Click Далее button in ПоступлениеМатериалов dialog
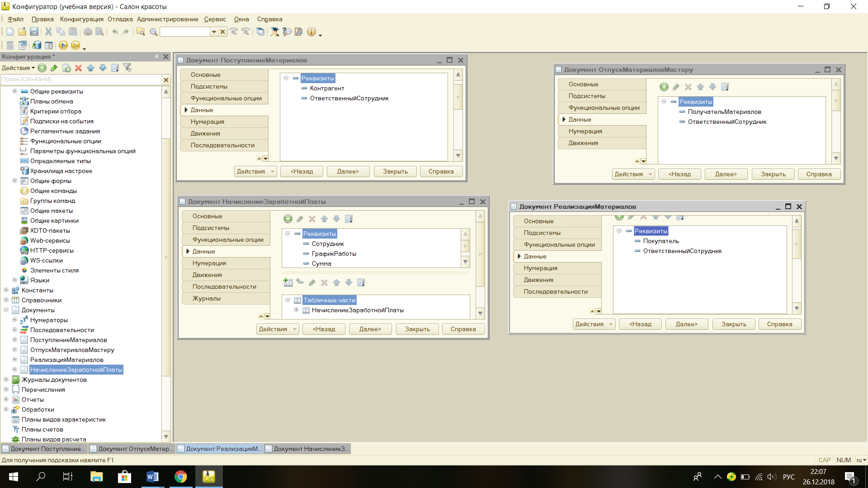 pyautogui.click(x=348, y=172)
